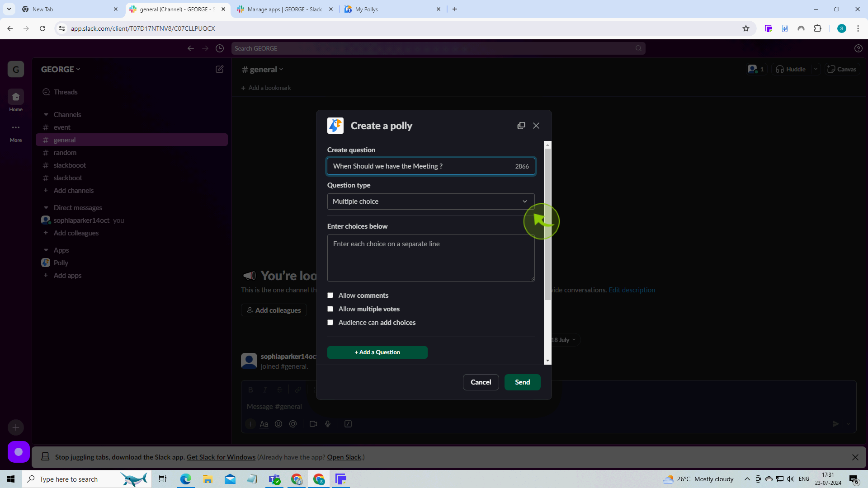868x488 pixels.
Task: Collapse the Direct messages section
Action: [x=46, y=208]
